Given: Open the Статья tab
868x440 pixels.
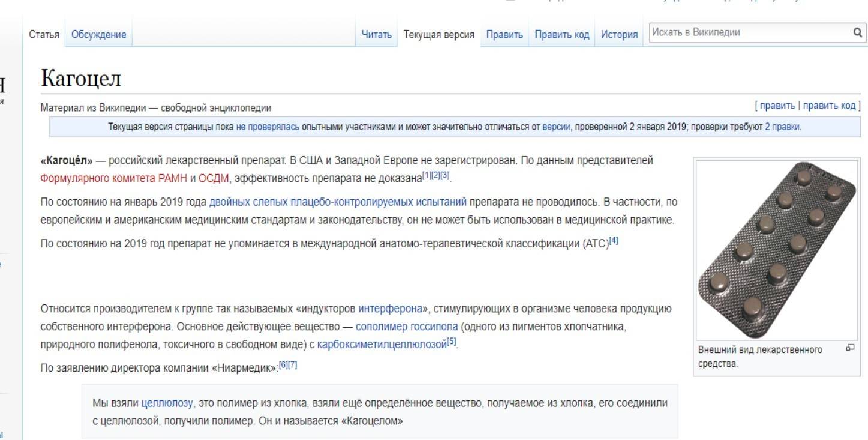Looking at the screenshot, I should tap(44, 35).
